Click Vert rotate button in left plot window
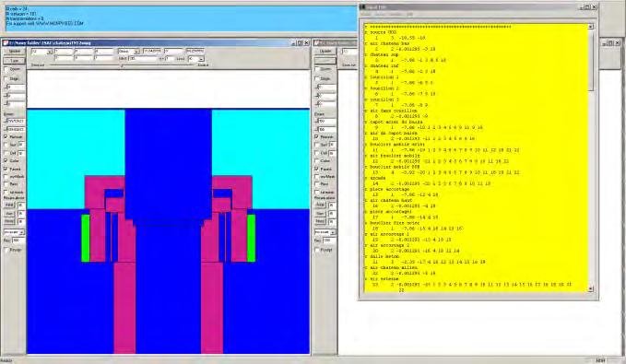 pos(9,214)
